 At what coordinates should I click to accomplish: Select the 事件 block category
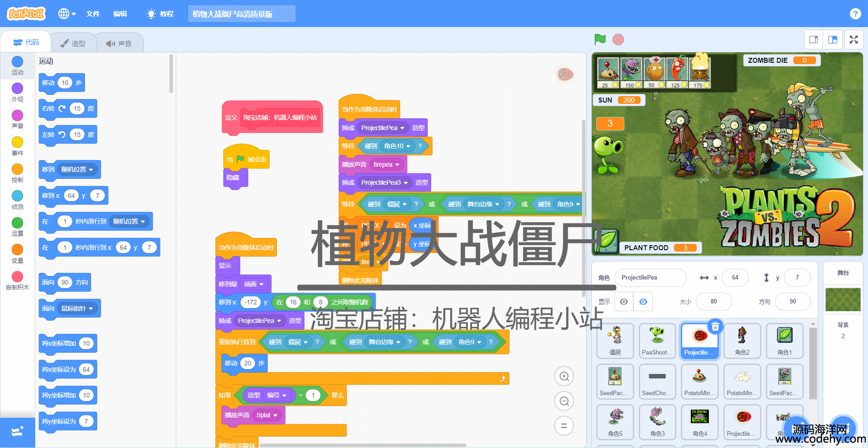[x=17, y=146]
